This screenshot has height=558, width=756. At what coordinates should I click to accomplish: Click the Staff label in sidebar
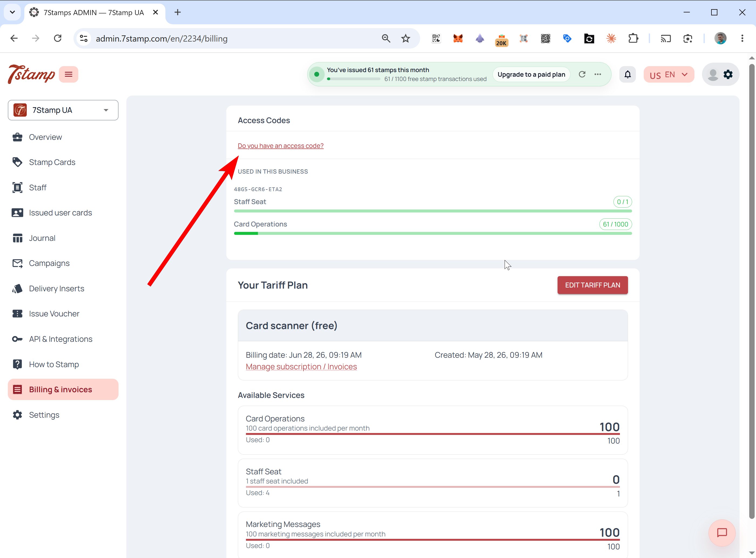tap(38, 187)
